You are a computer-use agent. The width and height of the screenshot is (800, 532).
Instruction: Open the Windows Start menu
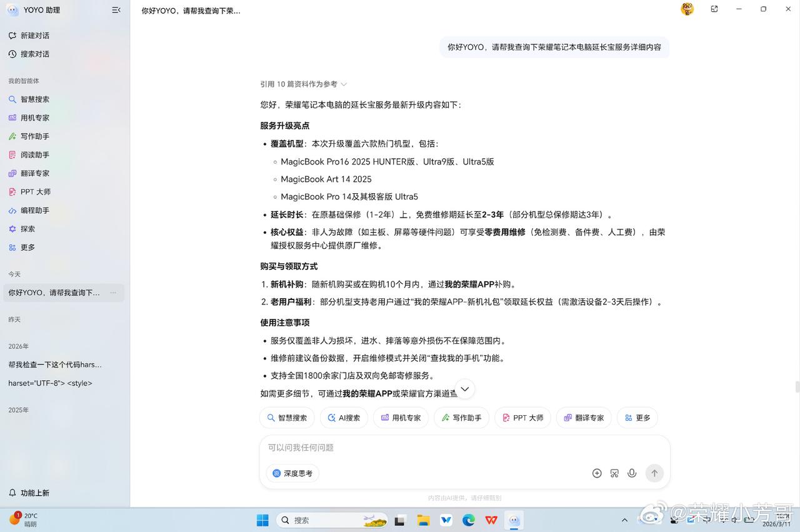[262, 520]
